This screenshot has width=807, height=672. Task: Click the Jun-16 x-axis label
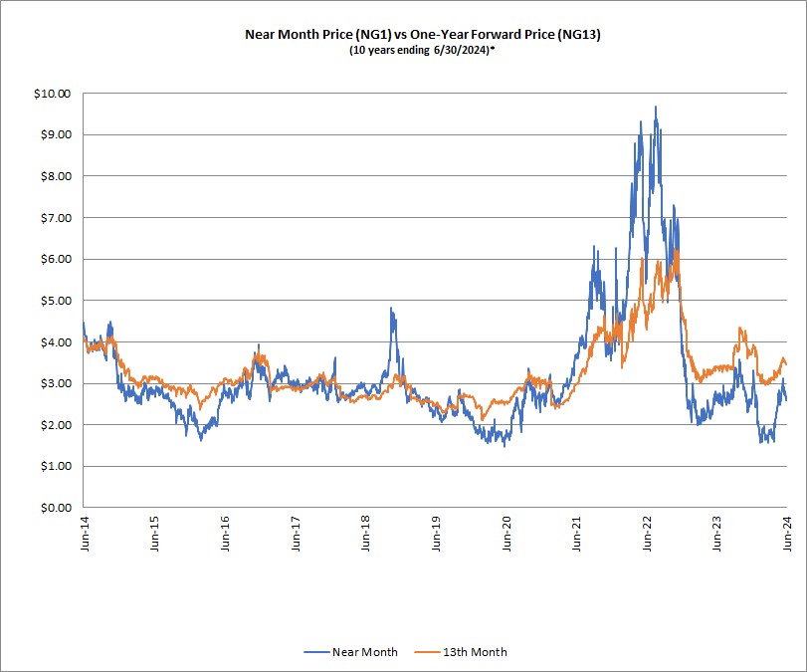click(x=225, y=534)
